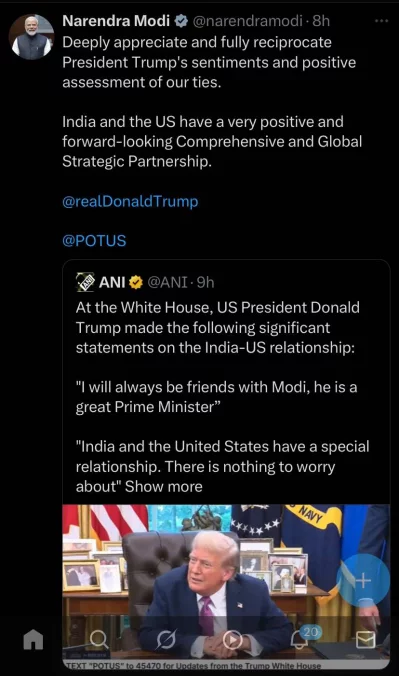The height and width of the screenshot is (676, 399).
Task: Open the @narendramodi handle
Action: click(x=247, y=20)
